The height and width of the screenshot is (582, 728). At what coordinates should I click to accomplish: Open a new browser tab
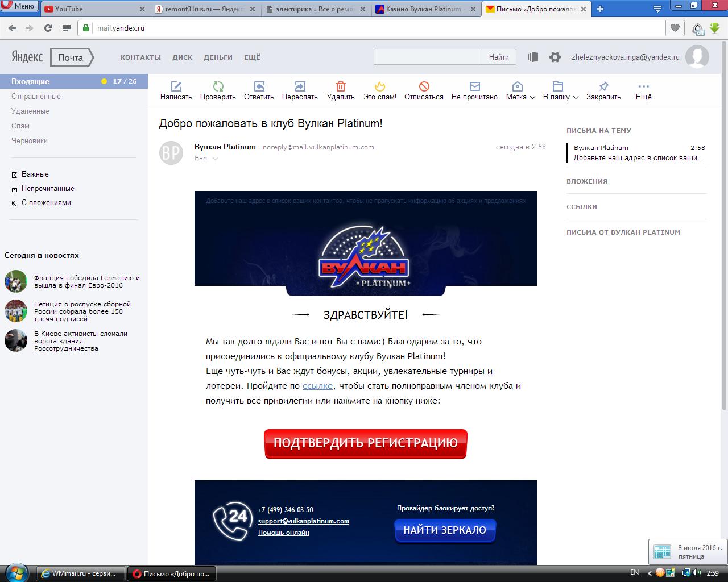pyautogui.click(x=600, y=9)
